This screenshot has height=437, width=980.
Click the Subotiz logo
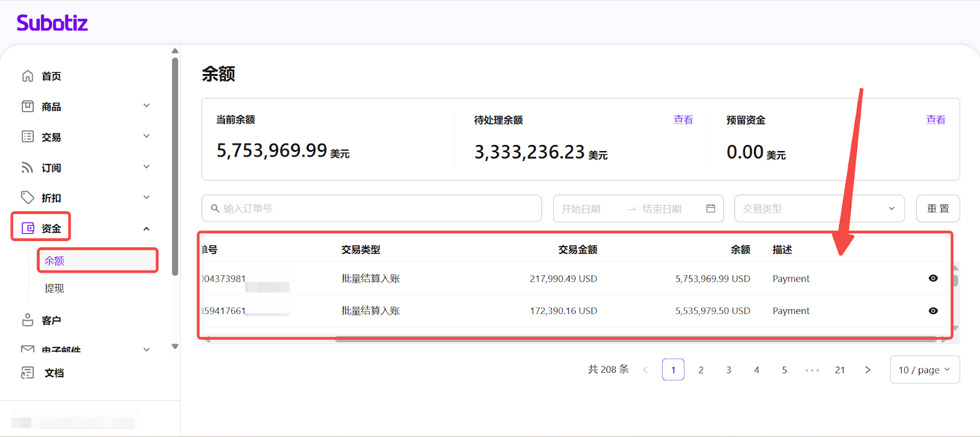click(x=52, y=23)
